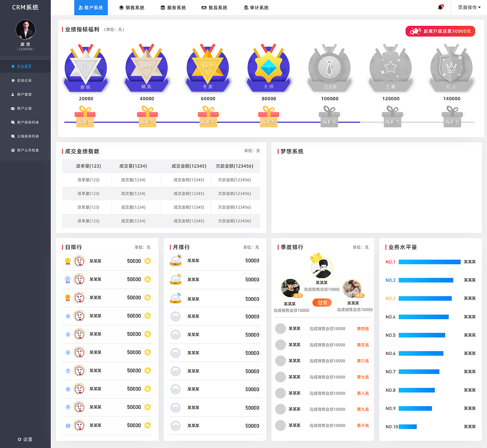Click username 庞浩 in the sidebar
The height and width of the screenshot is (448, 487).
(x=25, y=44)
